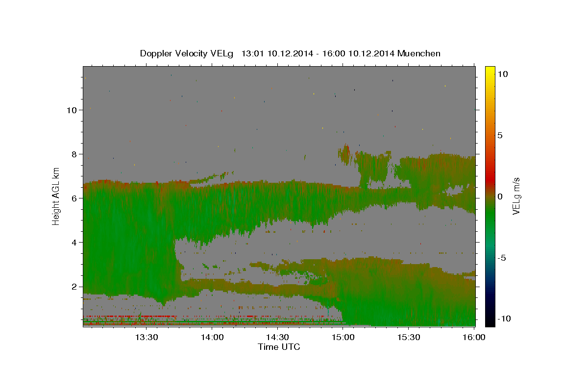Image resolution: width=588 pixels, height=392 pixels.
Task: Select the 13:30 time tick label
Action: tap(147, 337)
